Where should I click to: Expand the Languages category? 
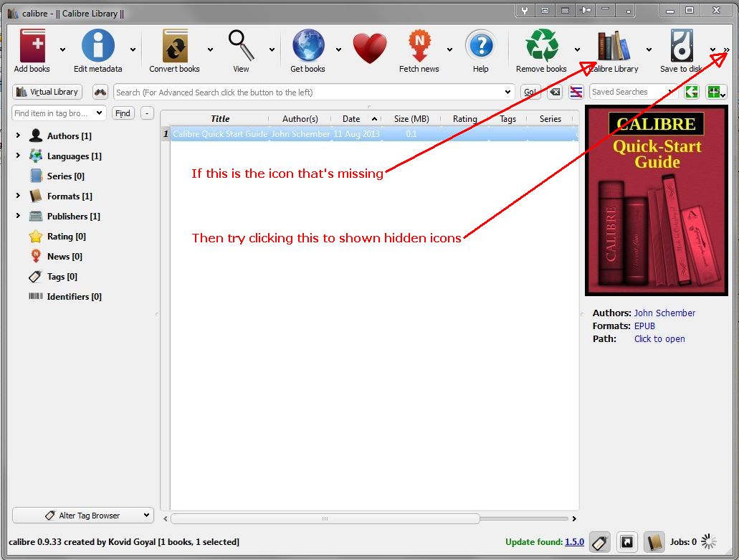click(18, 155)
